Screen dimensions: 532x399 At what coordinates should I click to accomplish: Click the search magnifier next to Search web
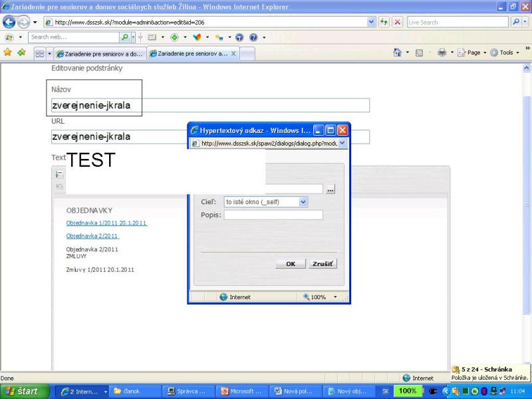tap(124, 37)
